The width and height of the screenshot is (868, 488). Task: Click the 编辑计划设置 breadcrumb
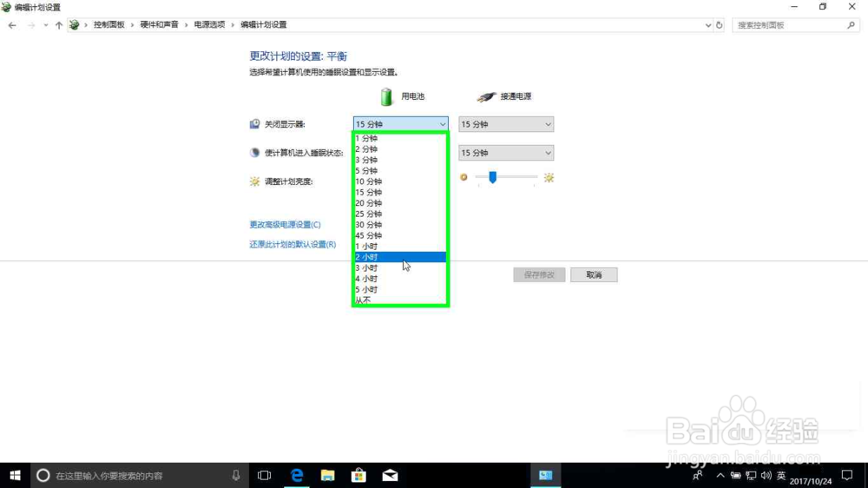(264, 25)
